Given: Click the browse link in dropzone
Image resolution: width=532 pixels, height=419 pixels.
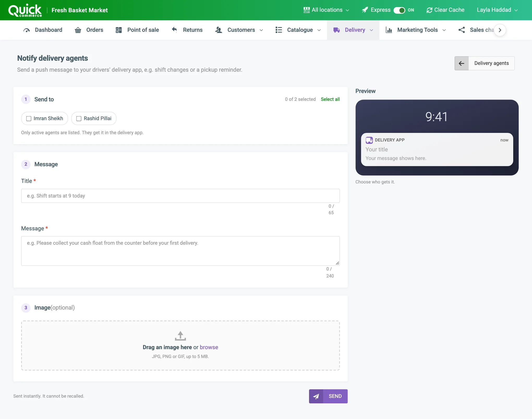Looking at the screenshot, I should [209, 347].
